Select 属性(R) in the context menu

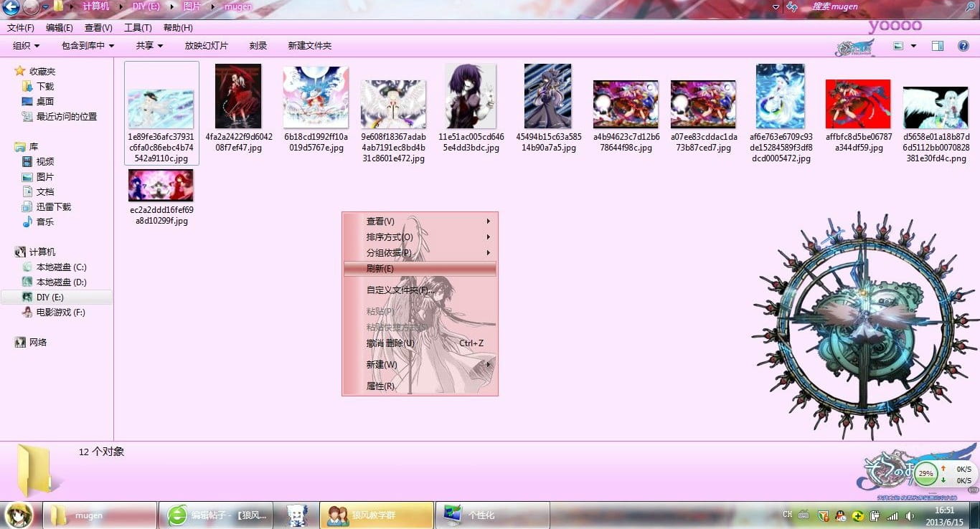tap(380, 386)
